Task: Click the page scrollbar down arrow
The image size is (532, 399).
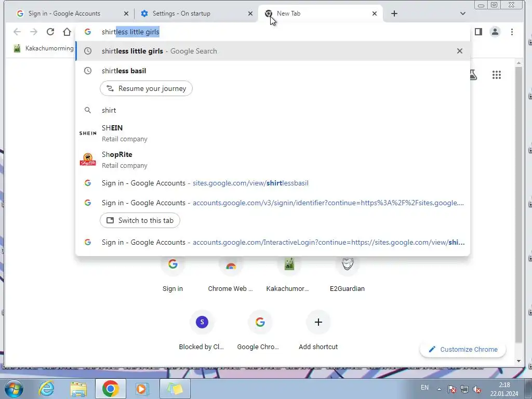Action: [518, 361]
